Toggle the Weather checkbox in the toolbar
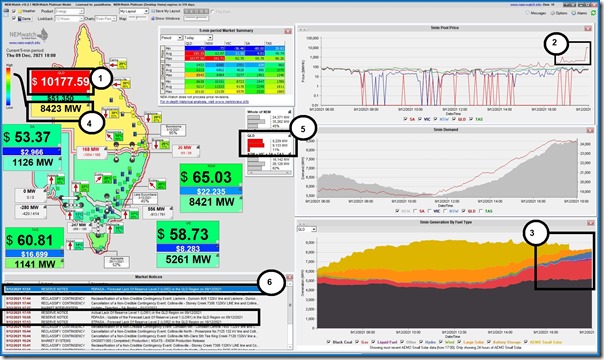 (14, 11)
